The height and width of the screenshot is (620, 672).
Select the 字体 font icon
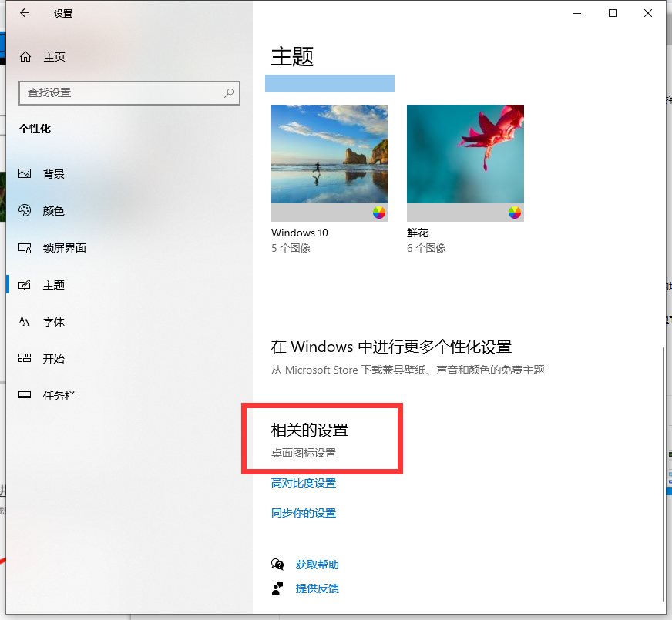click(25, 322)
